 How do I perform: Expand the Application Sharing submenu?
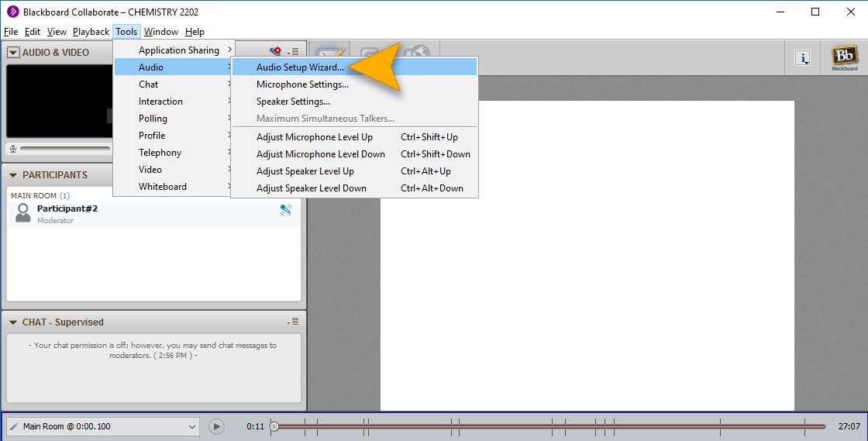pos(174,50)
